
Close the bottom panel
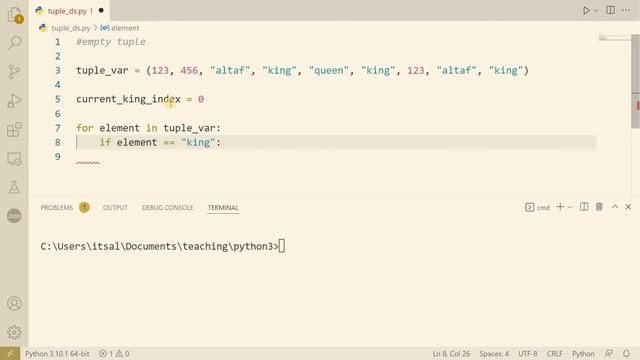click(628, 207)
